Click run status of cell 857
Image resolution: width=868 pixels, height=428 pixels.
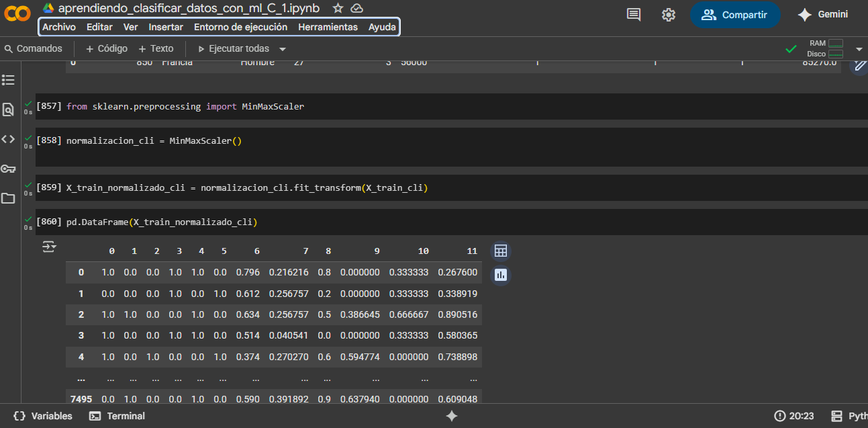pos(28,106)
